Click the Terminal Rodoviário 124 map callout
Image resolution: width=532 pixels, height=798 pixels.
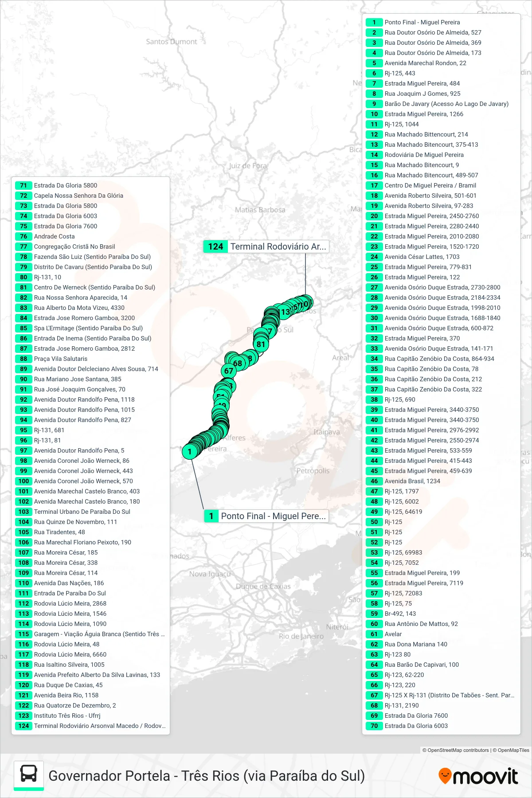click(x=266, y=246)
